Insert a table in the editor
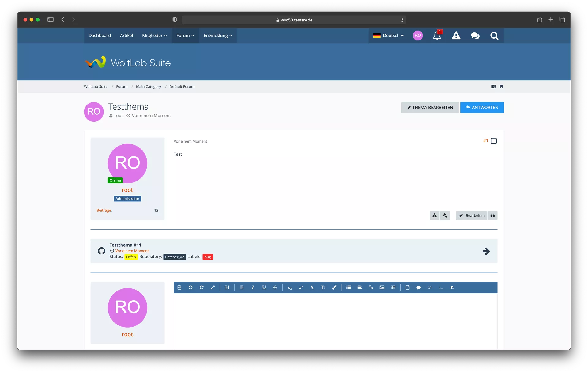The width and height of the screenshot is (588, 373). pos(393,287)
